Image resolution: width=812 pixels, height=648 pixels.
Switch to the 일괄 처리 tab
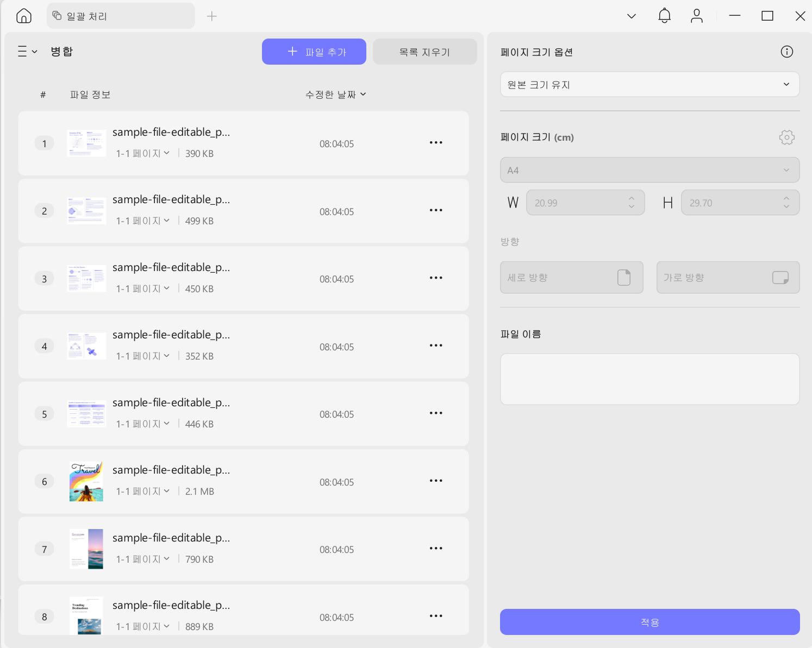[x=121, y=16]
